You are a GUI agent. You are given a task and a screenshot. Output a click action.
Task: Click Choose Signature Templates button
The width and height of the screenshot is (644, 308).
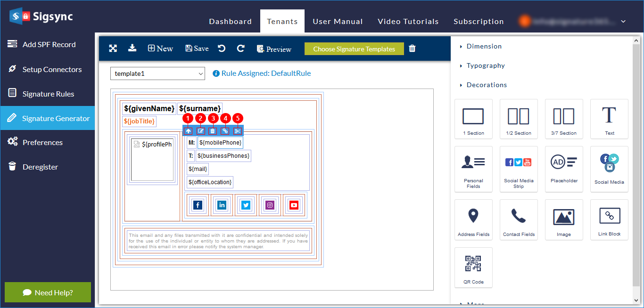(354, 49)
